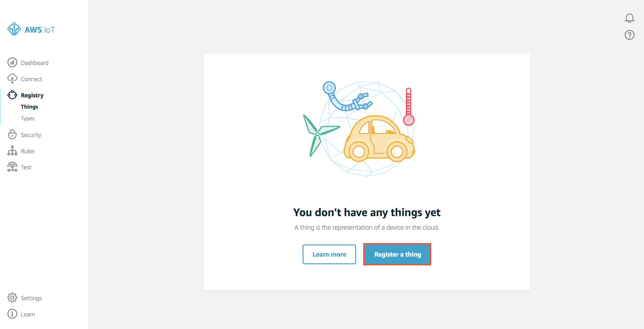Navigate to Types menu item
Screen dimensions: 644x329
pyautogui.click(x=27, y=118)
